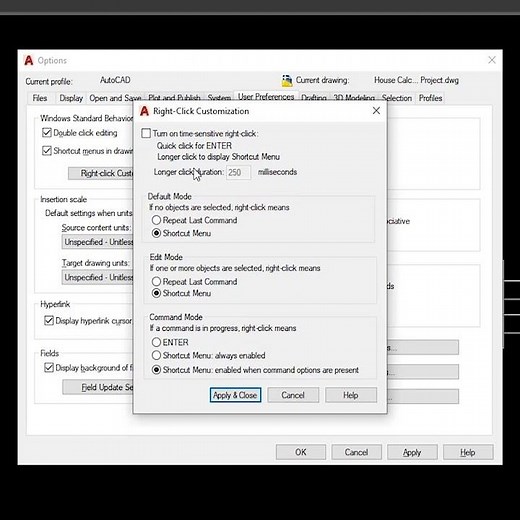Viewport: 520px width, 520px height.
Task: Open the 3D Modeling tab
Action: [x=354, y=98]
